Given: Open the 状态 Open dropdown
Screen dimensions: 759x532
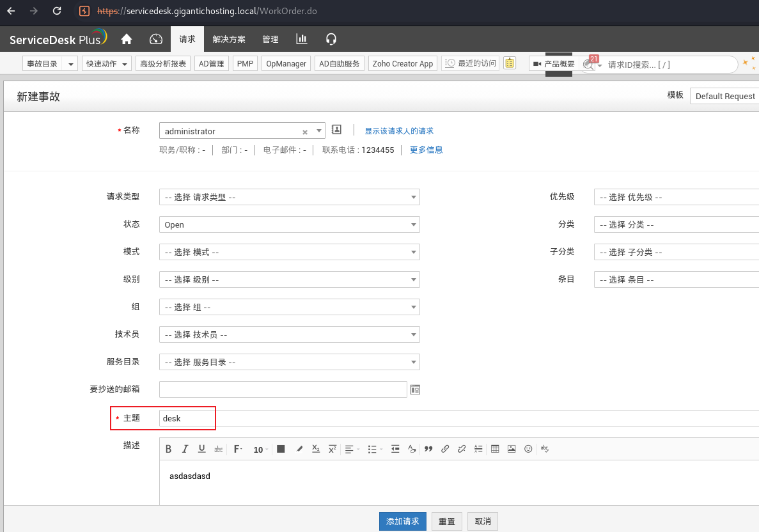Looking at the screenshot, I should [289, 224].
